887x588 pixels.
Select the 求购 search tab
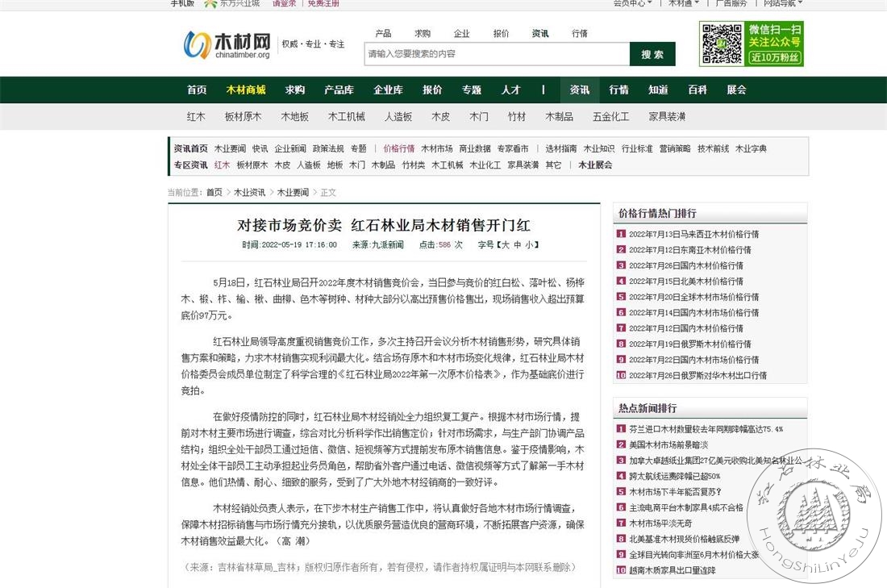click(422, 33)
